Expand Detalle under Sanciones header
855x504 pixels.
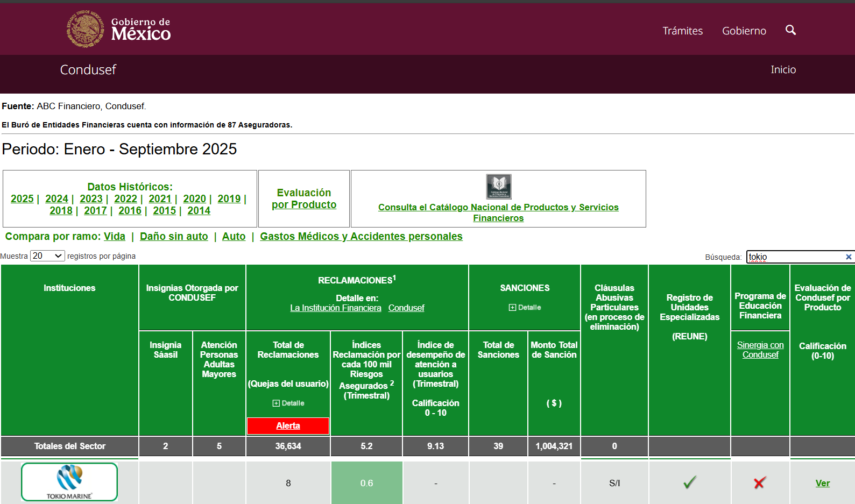525,308
